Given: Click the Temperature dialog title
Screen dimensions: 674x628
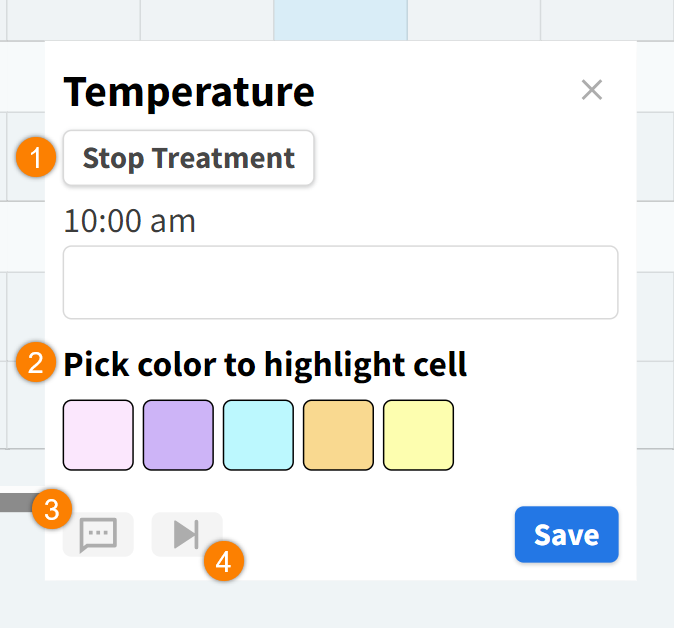Looking at the screenshot, I should [x=189, y=92].
